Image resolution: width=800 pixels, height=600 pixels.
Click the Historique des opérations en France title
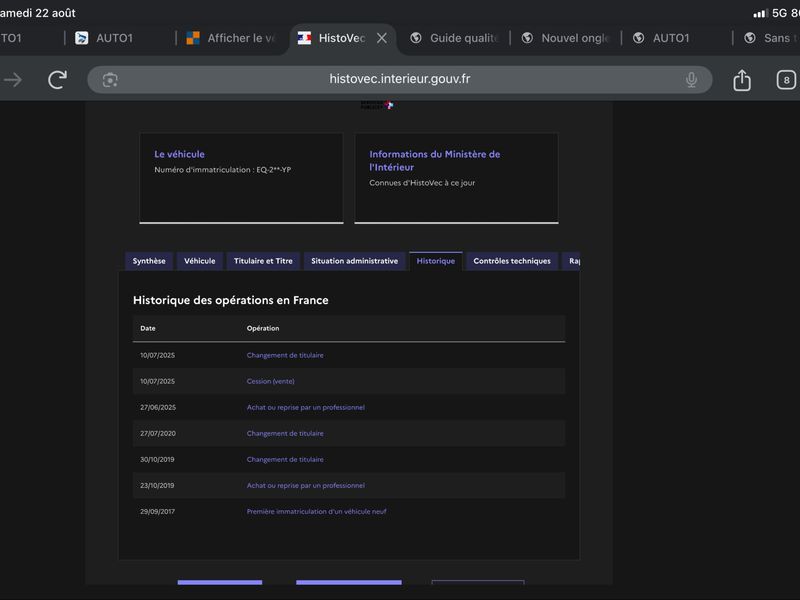tap(231, 300)
